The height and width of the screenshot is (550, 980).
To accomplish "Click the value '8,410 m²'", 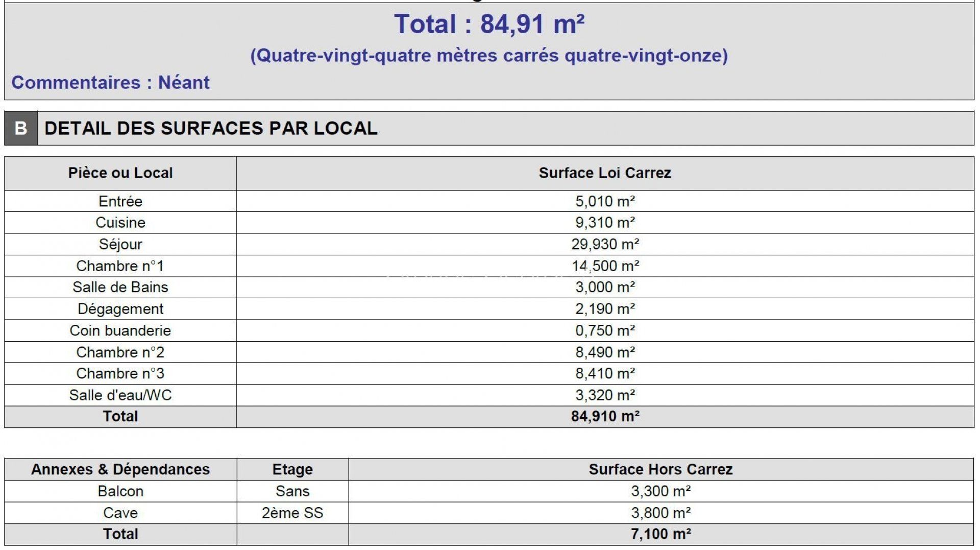I will (605, 374).
